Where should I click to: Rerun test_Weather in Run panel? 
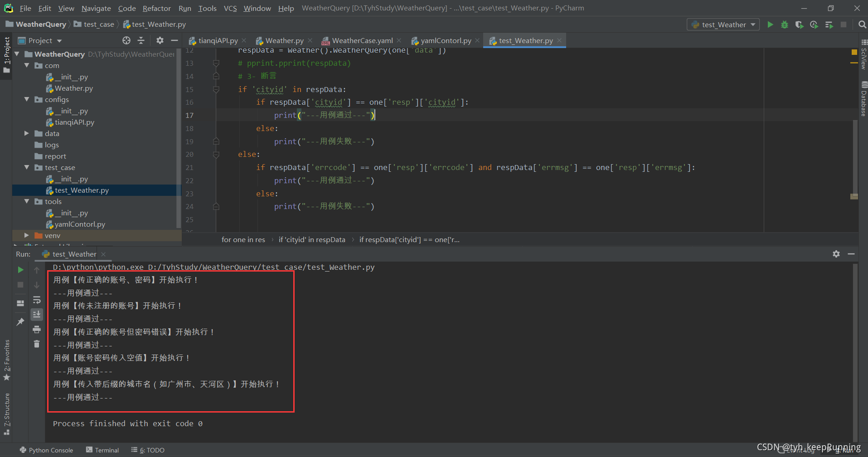(x=20, y=270)
